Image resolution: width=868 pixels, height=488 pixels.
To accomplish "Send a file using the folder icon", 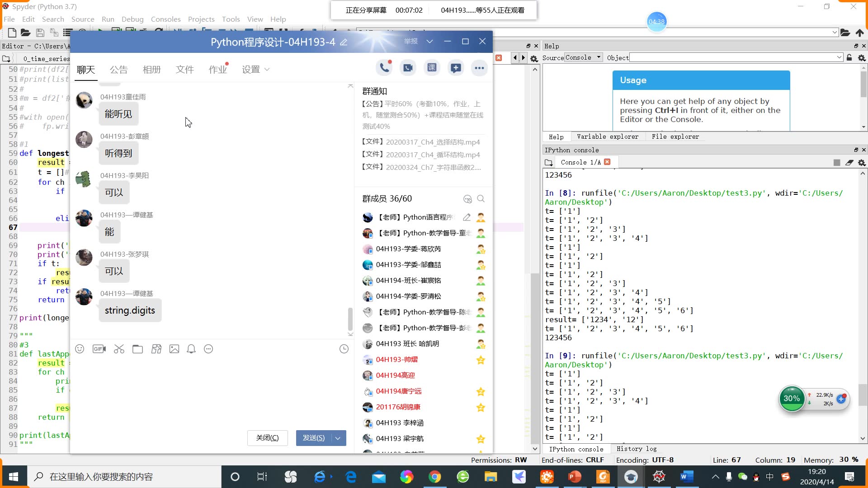I will [138, 349].
